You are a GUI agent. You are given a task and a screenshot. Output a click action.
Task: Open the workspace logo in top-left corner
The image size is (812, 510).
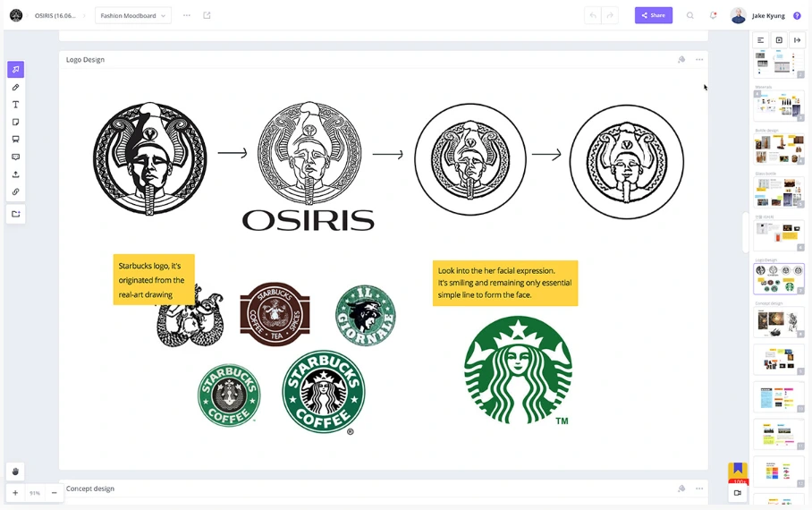(16, 15)
